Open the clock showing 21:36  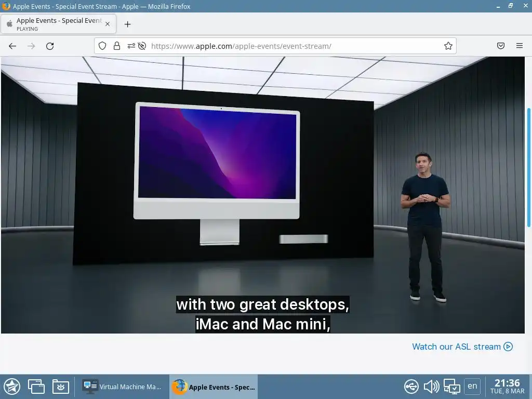507,387
